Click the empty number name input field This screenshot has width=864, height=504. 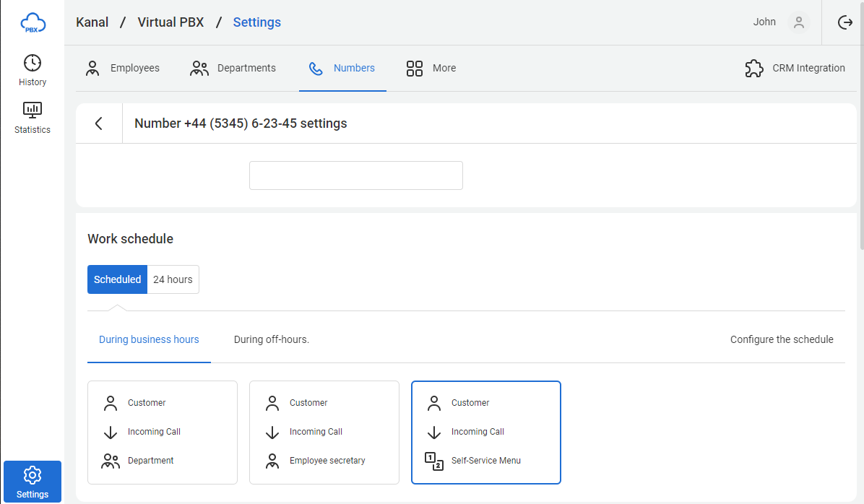pos(356,175)
